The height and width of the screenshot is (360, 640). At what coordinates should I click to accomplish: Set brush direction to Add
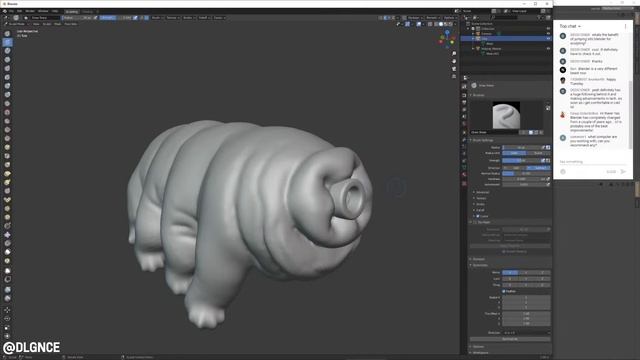coord(514,168)
